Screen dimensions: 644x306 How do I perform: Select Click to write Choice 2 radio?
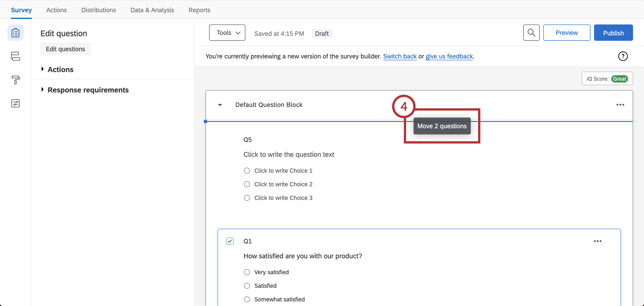pos(247,184)
